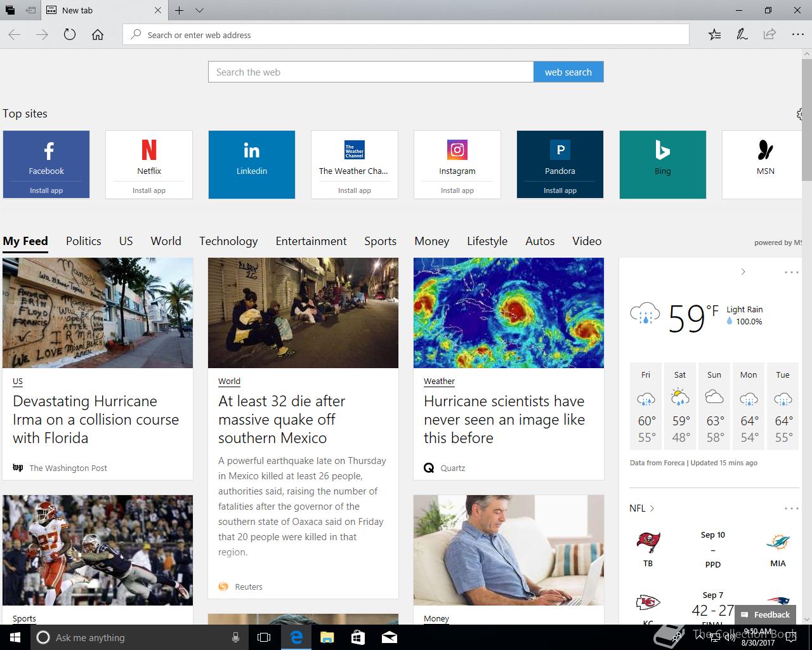
Task: Select the Sat forecast day
Action: [680, 406]
